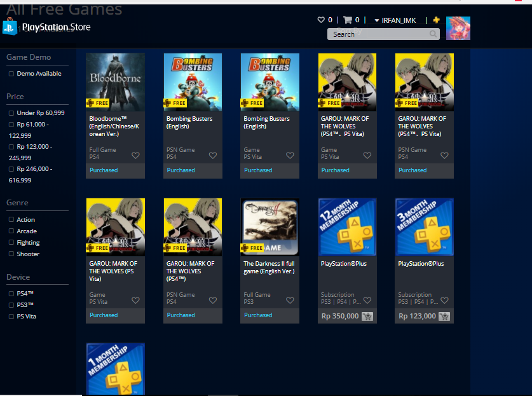Open Bombing Busters PS Vita cover thumbnail
The image size is (532, 396).
tap(269, 82)
